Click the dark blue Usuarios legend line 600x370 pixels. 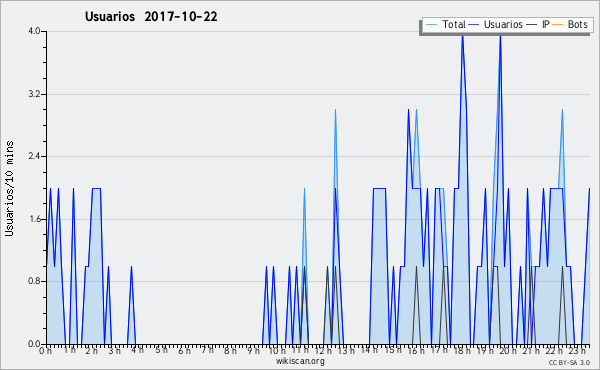coord(474,25)
